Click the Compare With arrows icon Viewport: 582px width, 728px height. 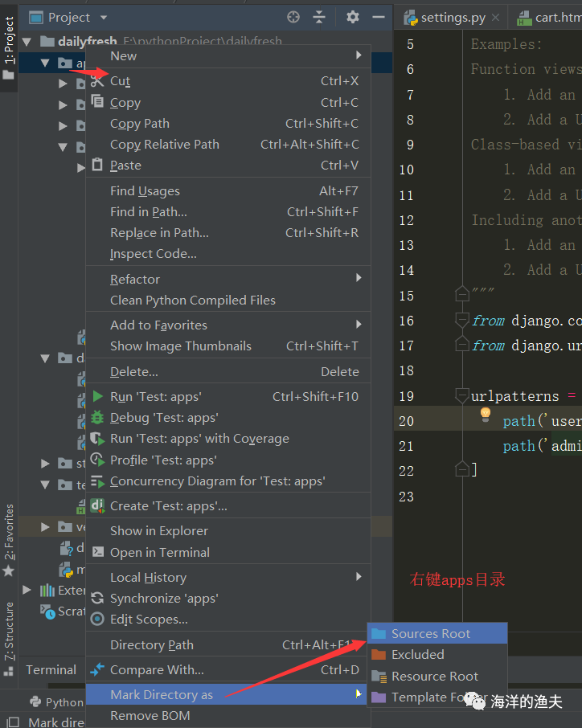point(97,669)
